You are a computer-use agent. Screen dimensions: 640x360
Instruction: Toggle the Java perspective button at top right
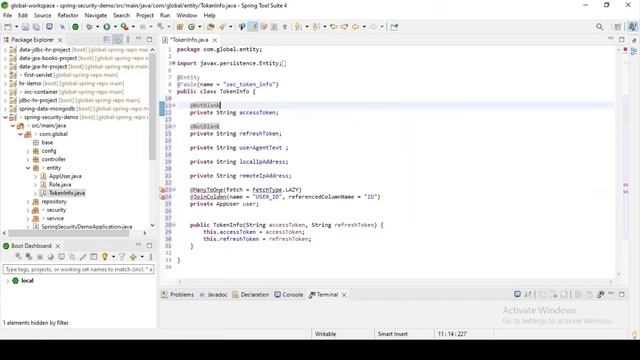[632, 27]
